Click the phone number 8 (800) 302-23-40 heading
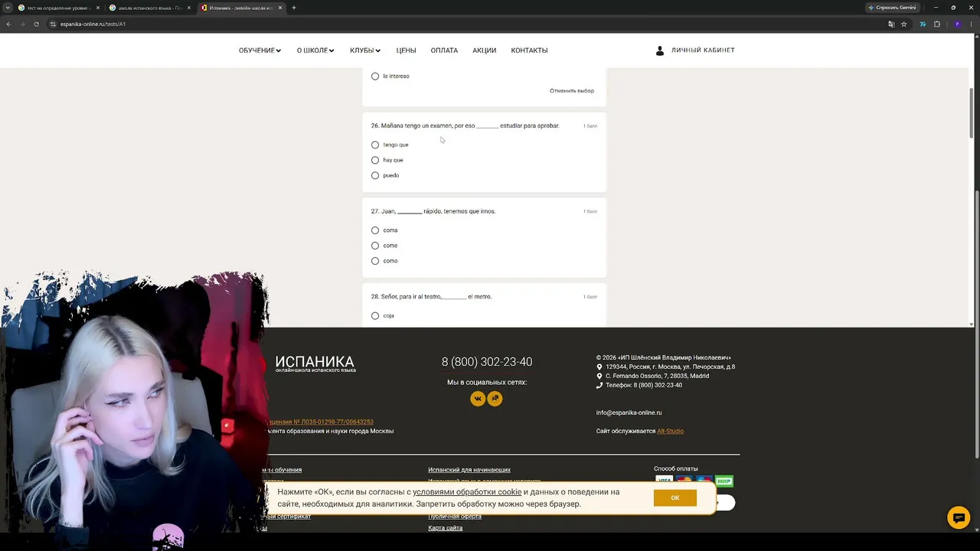 coord(487,362)
